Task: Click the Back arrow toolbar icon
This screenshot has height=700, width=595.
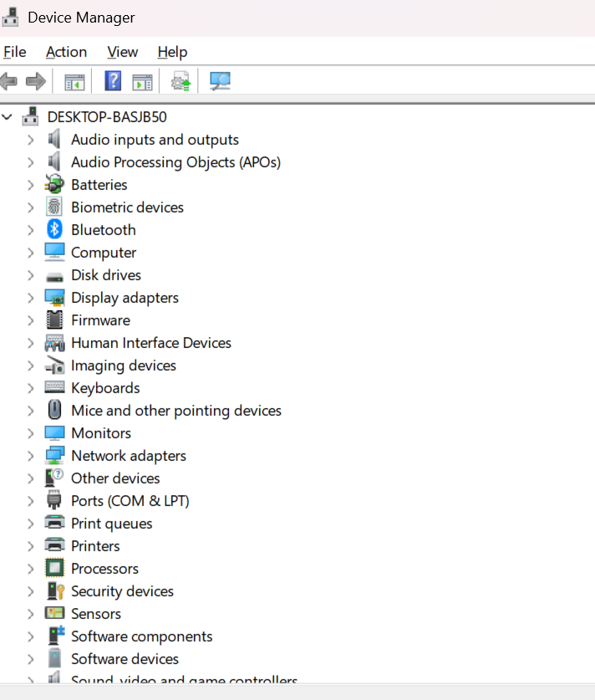Action: tap(9, 81)
